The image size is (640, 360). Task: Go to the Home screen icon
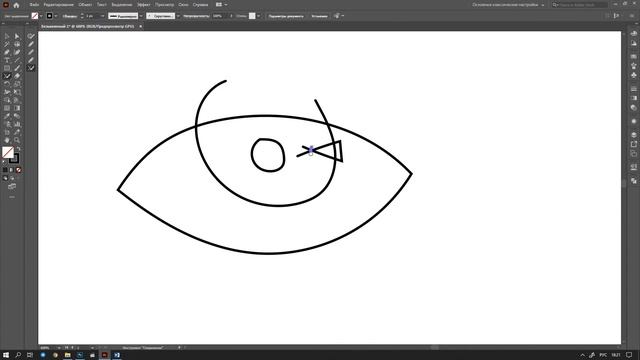[x=16, y=5]
